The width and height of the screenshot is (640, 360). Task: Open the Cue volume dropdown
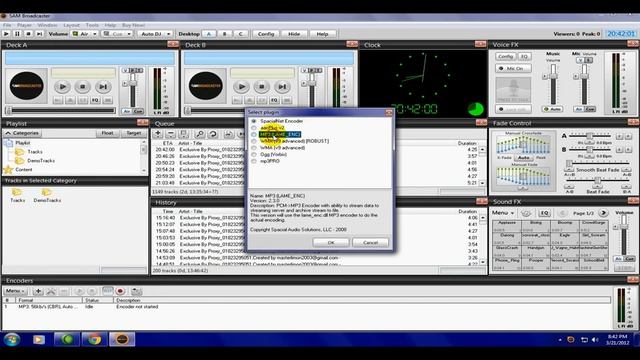click(x=129, y=34)
